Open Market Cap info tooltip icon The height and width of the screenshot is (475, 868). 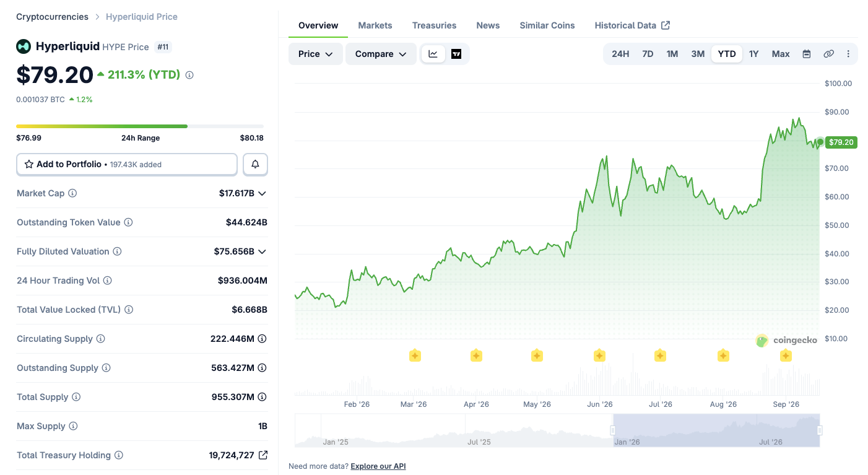coord(72,193)
